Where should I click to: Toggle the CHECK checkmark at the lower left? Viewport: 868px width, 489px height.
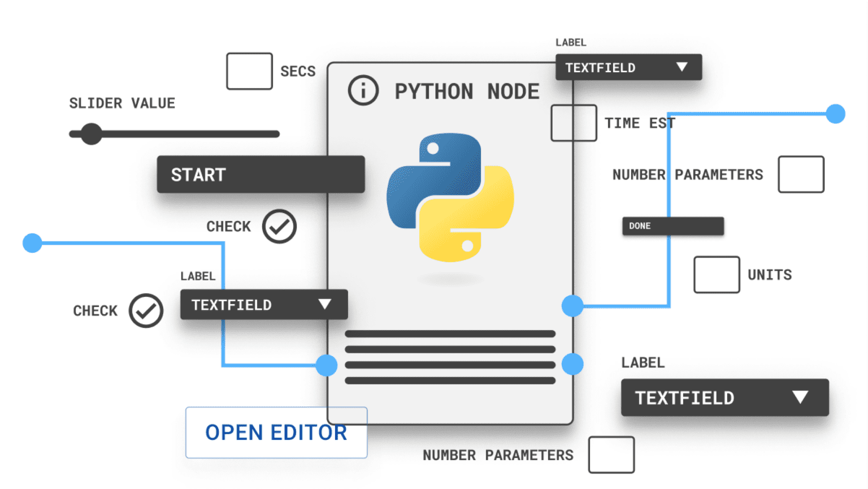[146, 310]
